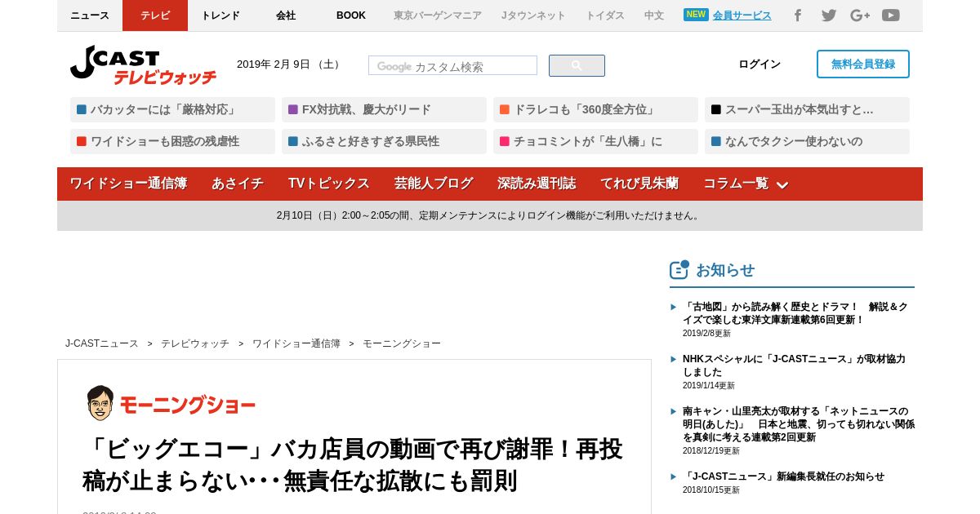This screenshot has height=514, width=980.
Task: Open 中文 link
Action: pos(654,16)
